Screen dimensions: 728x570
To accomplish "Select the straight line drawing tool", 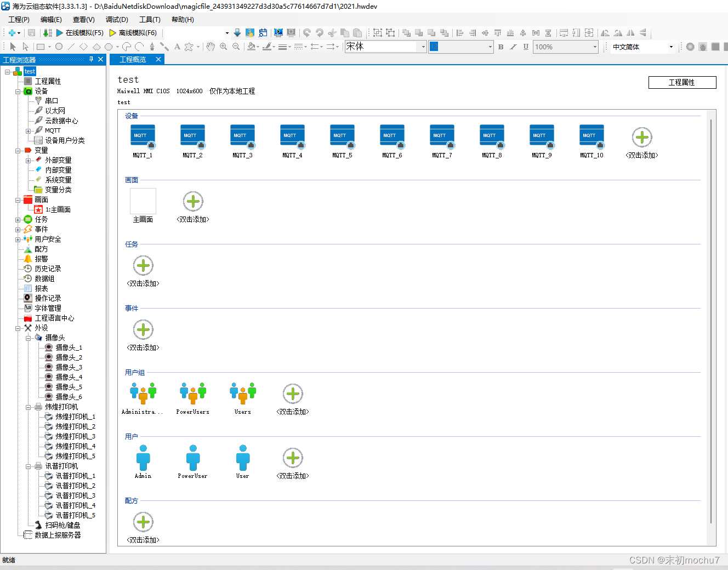I will [71, 47].
